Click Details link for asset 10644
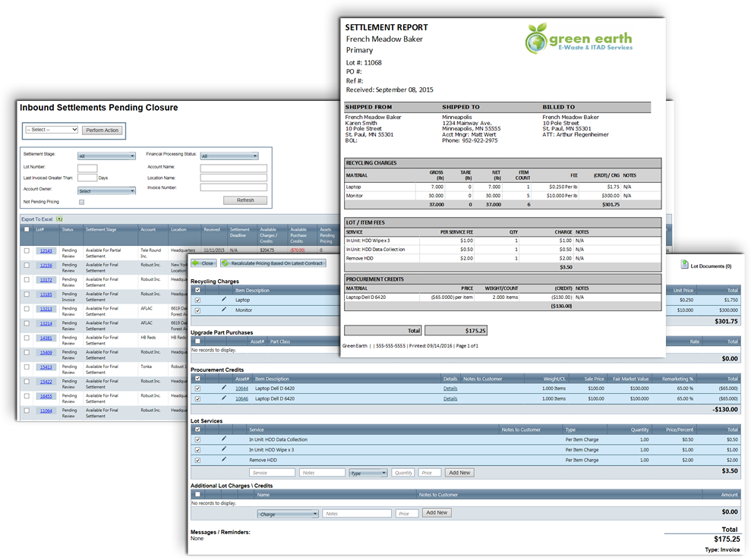The height and width of the screenshot is (560, 751). (450, 389)
